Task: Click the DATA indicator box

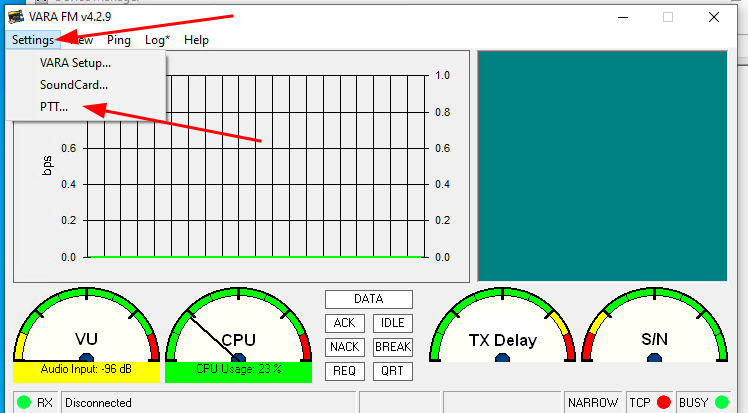Action: 369,299
